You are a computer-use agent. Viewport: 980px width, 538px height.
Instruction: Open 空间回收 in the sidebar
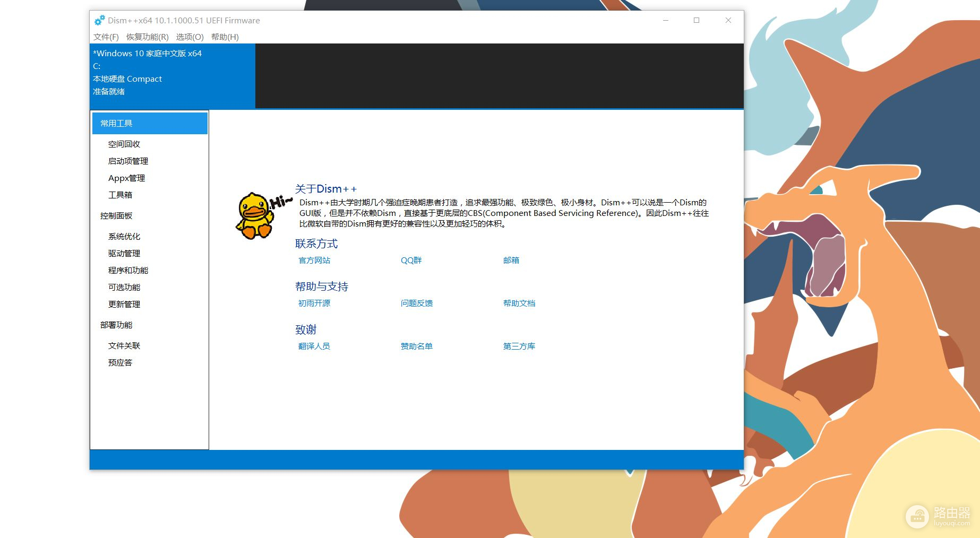click(124, 144)
